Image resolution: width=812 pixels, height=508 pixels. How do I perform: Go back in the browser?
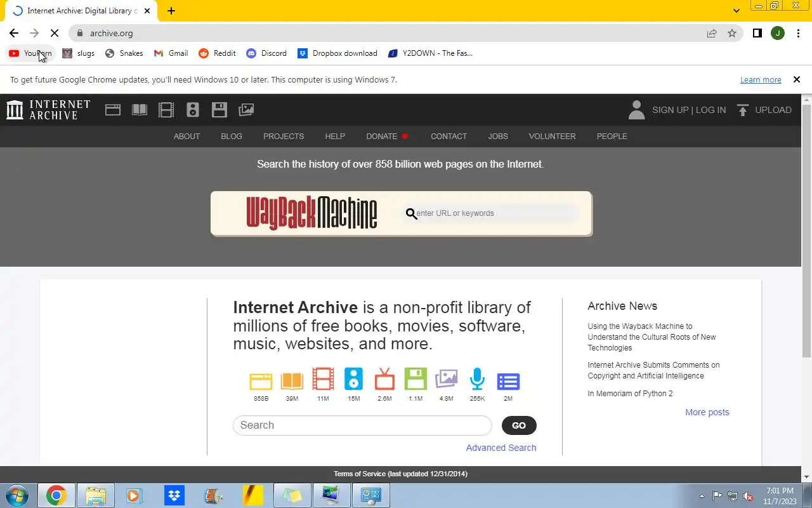14,33
